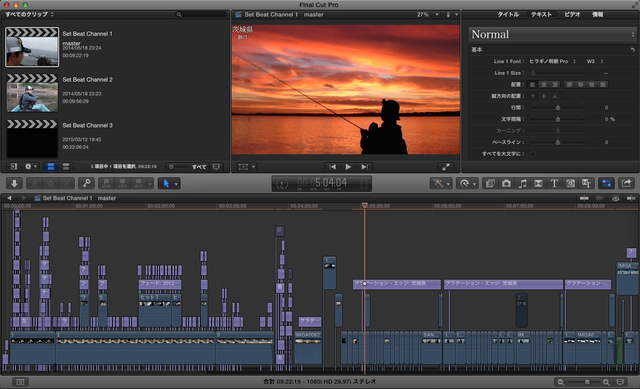Open the retime speed menu
Image resolution: width=640 pixels, height=389 pixels.
pos(467,184)
